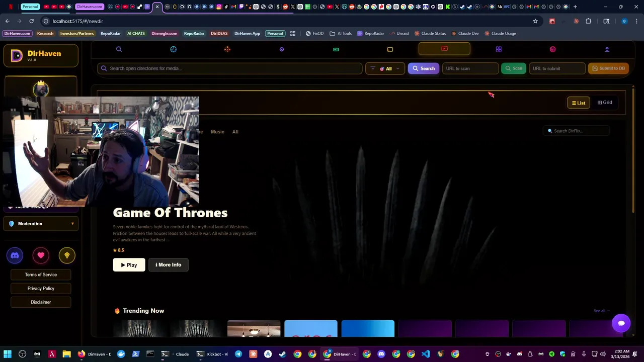Open the Discord link icon in sidebar
Viewport: 644px width, 362px height.
(15, 255)
